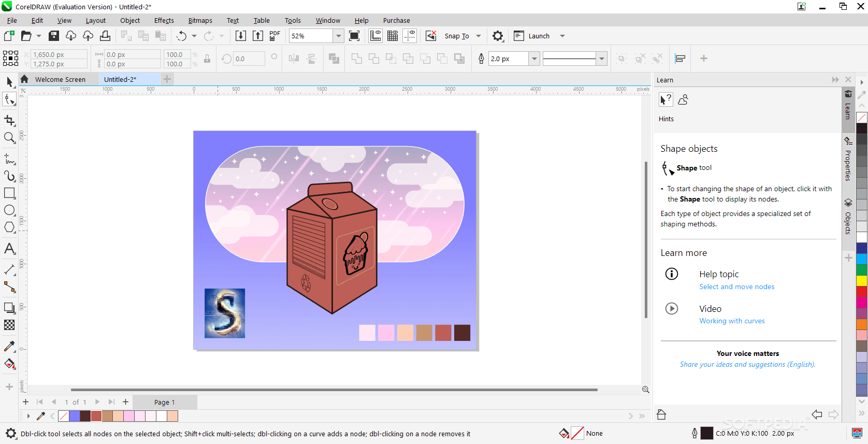Viewport: 868px width, 444px height.
Task: Toggle the lock ratio button
Action: (x=207, y=59)
